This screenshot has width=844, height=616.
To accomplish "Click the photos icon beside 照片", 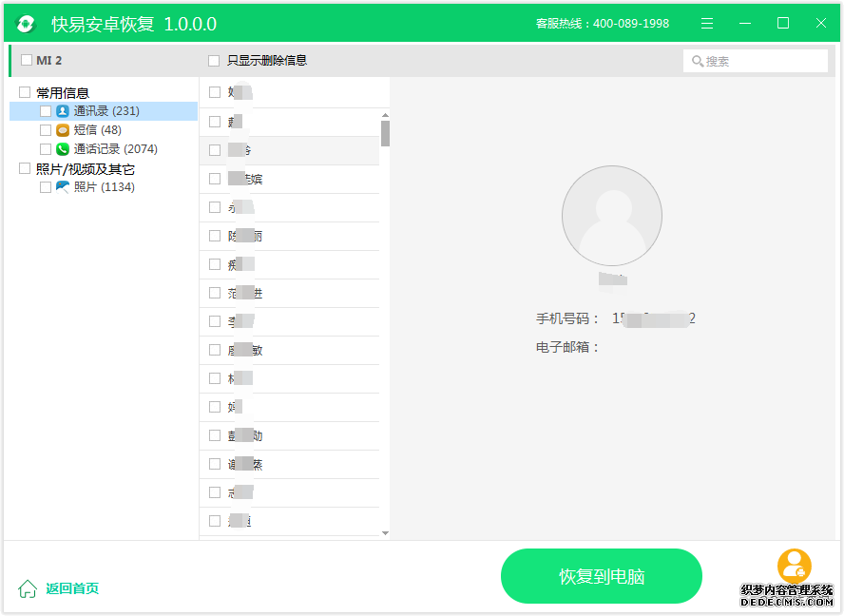I will [x=63, y=187].
